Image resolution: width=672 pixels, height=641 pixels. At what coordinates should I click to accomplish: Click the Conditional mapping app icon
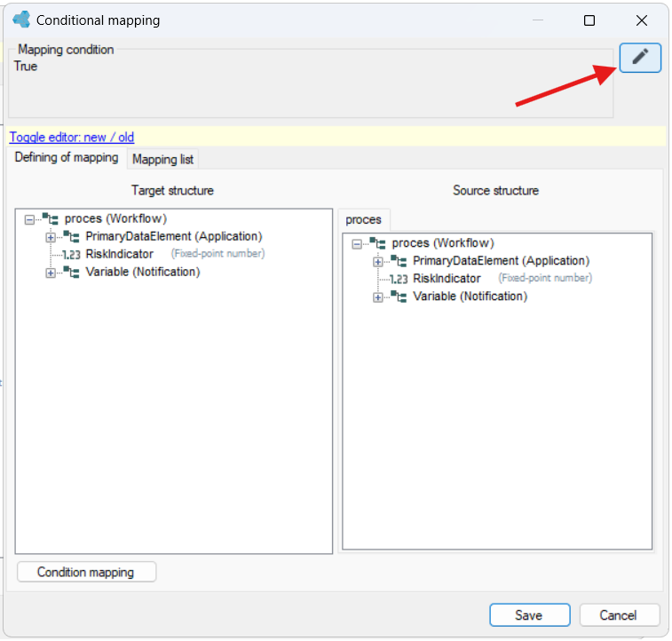pyautogui.click(x=21, y=20)
